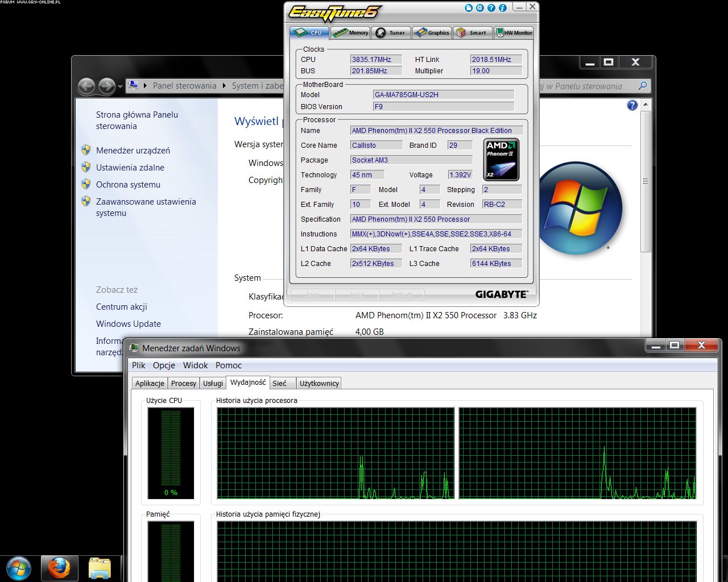Click shield icon beside Ochrona systemu
Screen dimensions: 728x582
pos(86,184)
